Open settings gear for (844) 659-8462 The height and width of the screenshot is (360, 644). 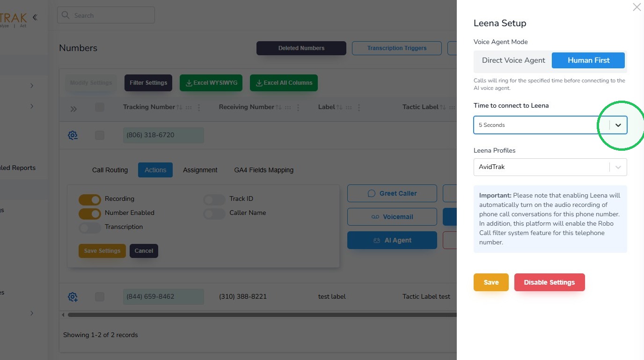[73, 297]
